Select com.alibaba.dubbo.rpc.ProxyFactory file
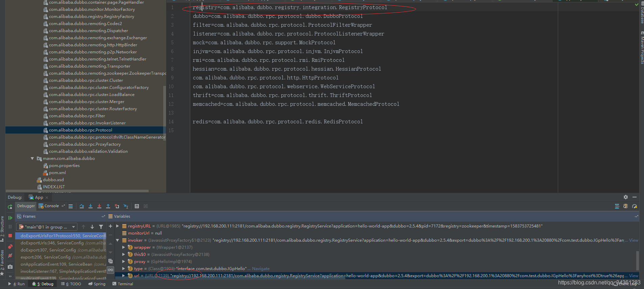This screenshot has width=644, height=289. [84, 144]
